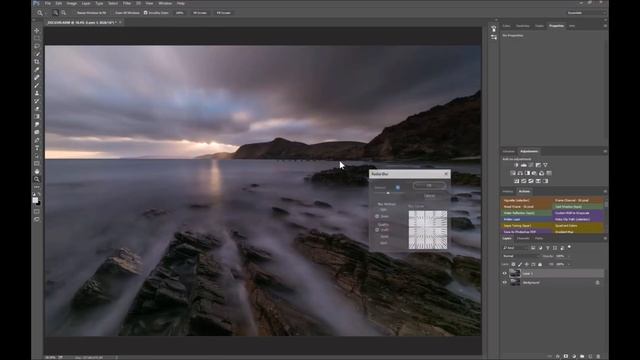This screenshot has width=640, height=360.
Task: Click the Fill Screen button
Action: click(x=223, y=13)
